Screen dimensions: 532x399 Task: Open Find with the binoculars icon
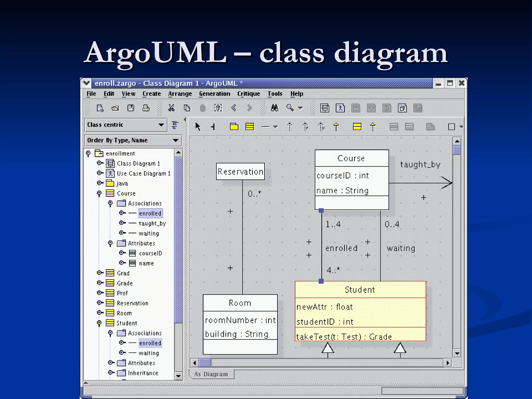point(275,108)
